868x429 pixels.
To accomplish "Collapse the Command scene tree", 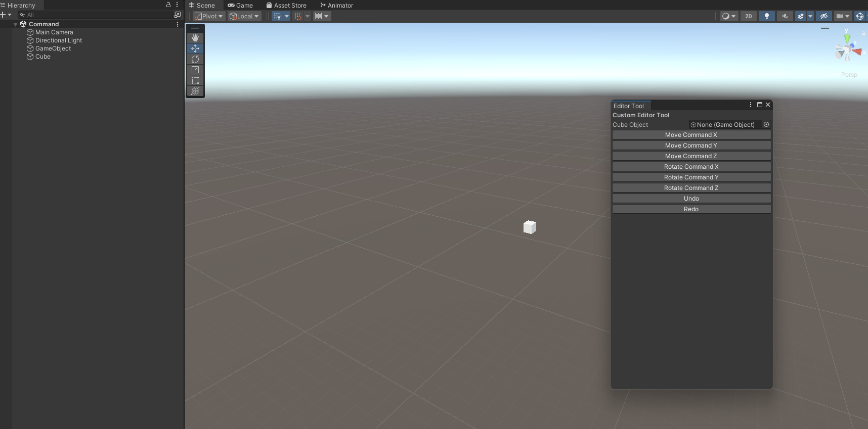I will (16, 24).
